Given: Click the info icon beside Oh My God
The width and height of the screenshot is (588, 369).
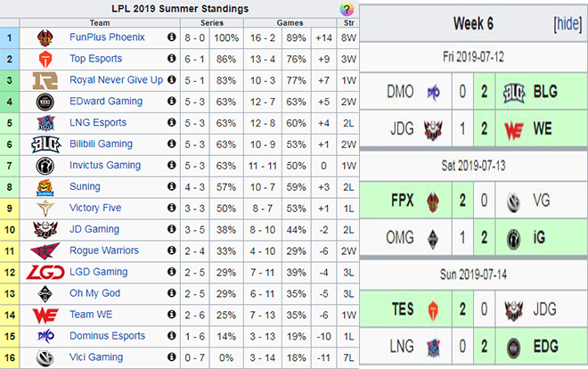Looking at the screenshot, I should click(x=172, y=293).
